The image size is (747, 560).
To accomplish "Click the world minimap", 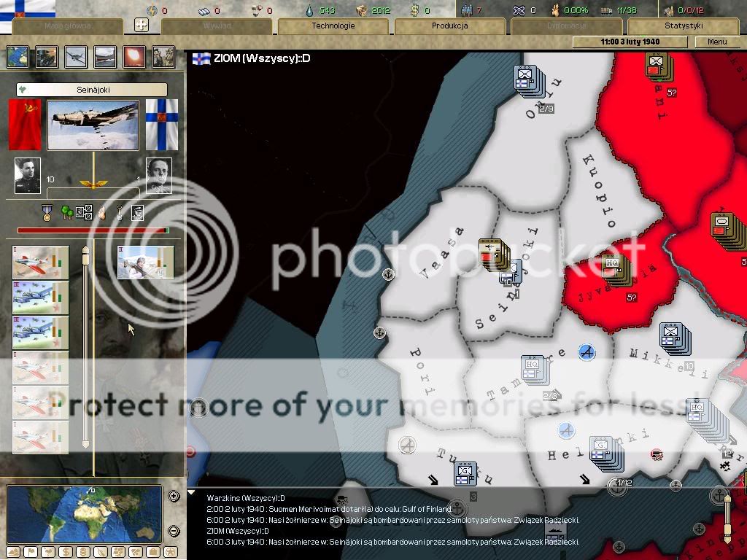I will (x=85, y=514).
